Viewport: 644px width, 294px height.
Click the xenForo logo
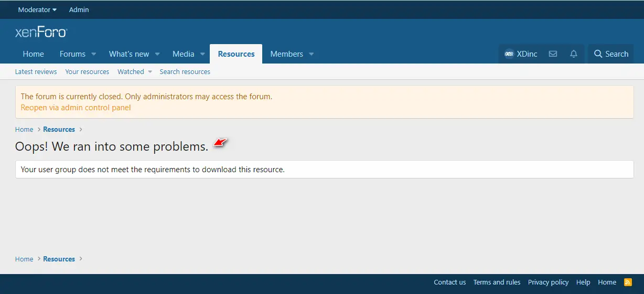point(41,32)
